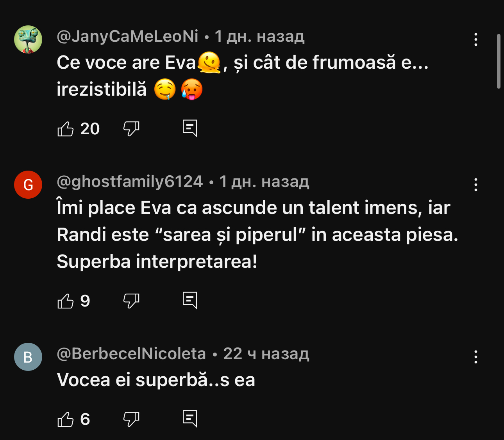Reply to the @BerbecelNicoleta comment
This screenshot has width=504, height=440.
pyautogui.click(x=190, y=419)
